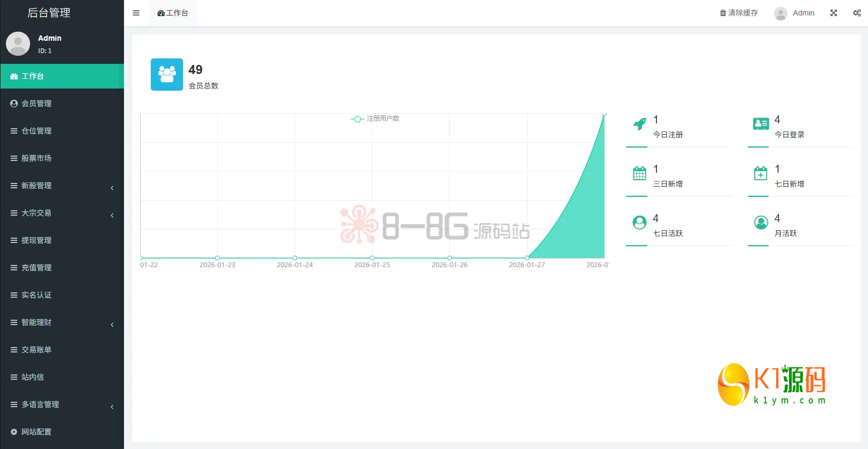Screen dimensions: 868x449
Task: Click the list icon next to 站内信
Action: [x=14, y=377]
